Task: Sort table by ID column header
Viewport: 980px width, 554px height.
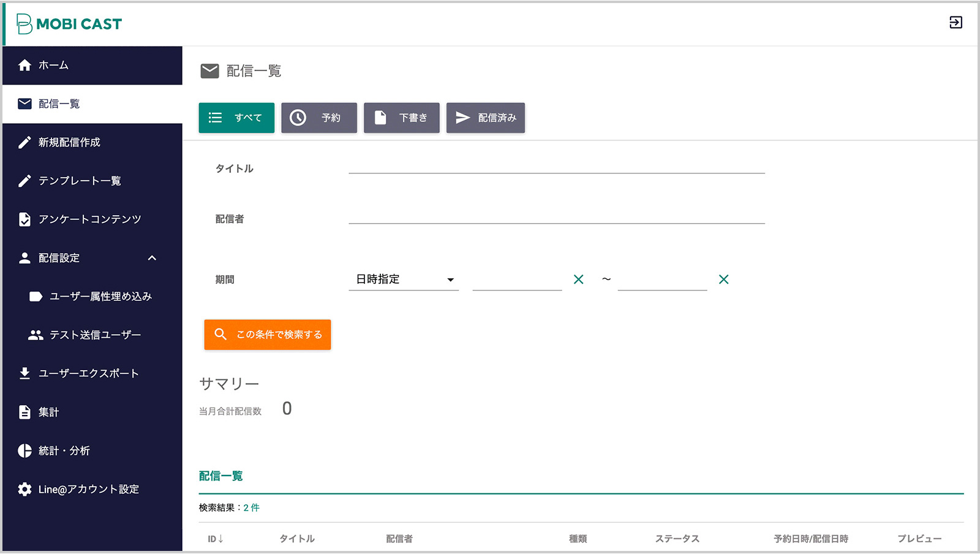Action: click(x=216, y=539)
